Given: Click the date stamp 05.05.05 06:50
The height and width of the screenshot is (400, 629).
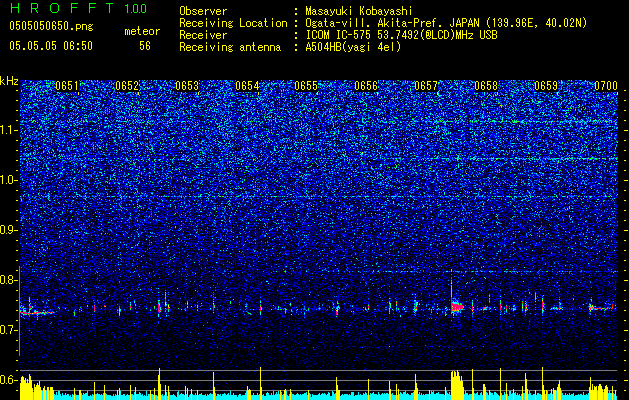Looking at the screenshot, I should pyautogui.click(x=51, y=46).
